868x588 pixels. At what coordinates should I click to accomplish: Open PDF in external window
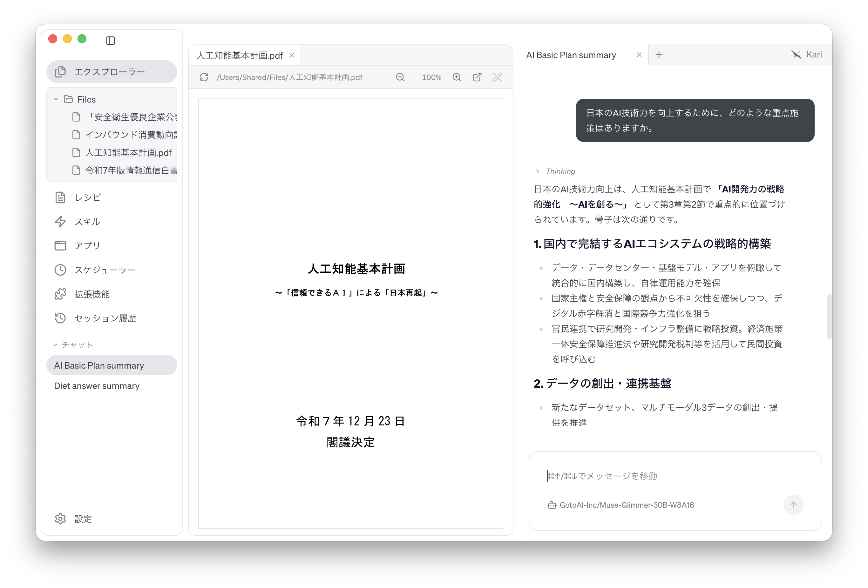[x=477, y=77]
